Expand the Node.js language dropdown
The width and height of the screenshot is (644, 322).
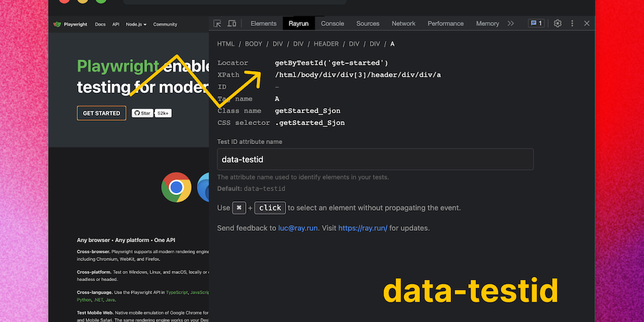[x=136, y=25]
